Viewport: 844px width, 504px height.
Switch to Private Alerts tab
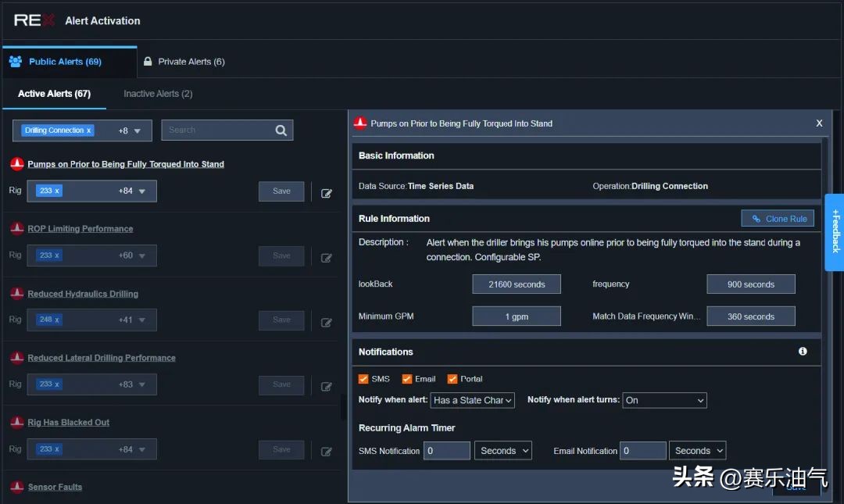pyautogui.click(x=184, y=62)
